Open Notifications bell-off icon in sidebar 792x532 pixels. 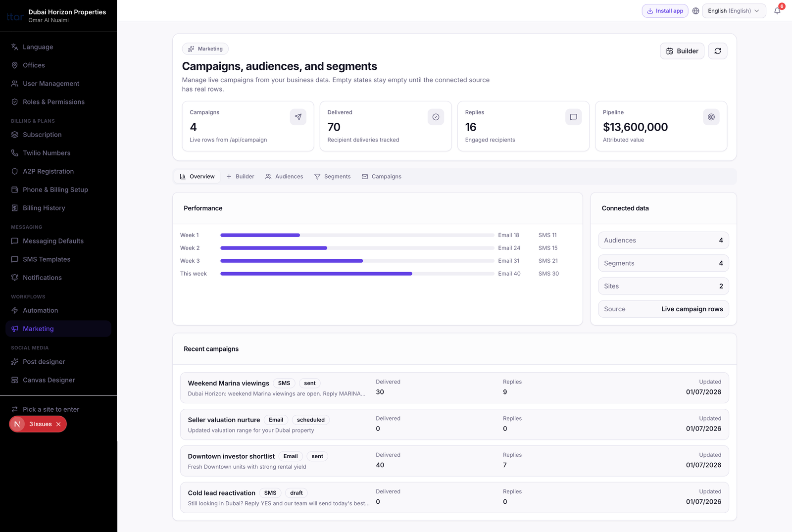[15, 278]
